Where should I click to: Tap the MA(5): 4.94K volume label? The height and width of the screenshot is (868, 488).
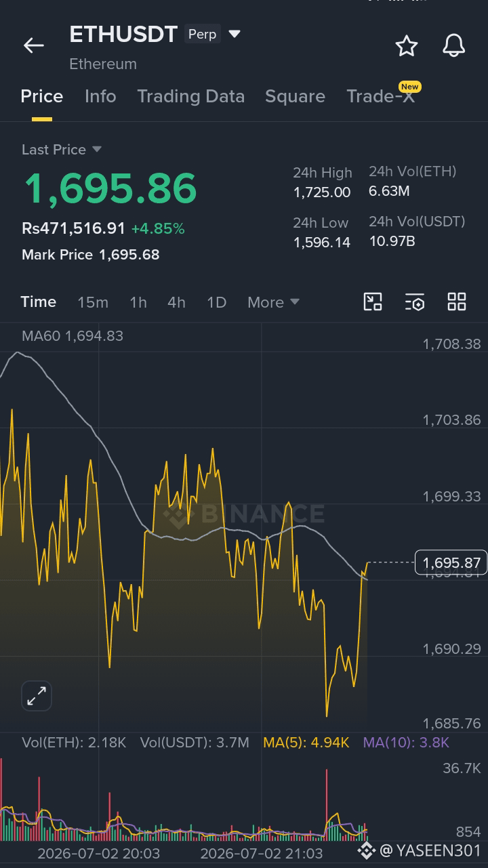(306, 743)
